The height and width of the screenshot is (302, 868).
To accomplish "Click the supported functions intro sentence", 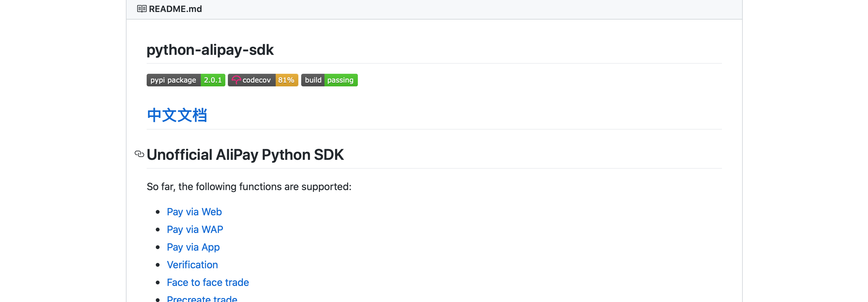I will [x=249, y=187].
